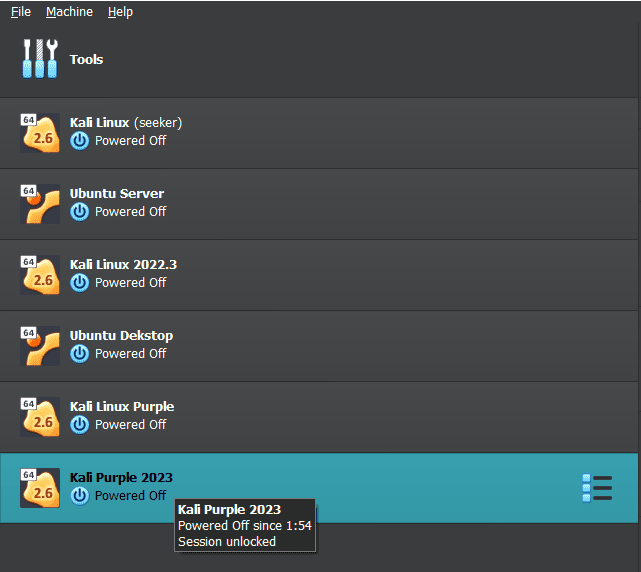Image resolution: width=641 pixels, height=572 pixels.
Task: Select the Kali Linux Purple machine name
Action: (x=122, y=406)
